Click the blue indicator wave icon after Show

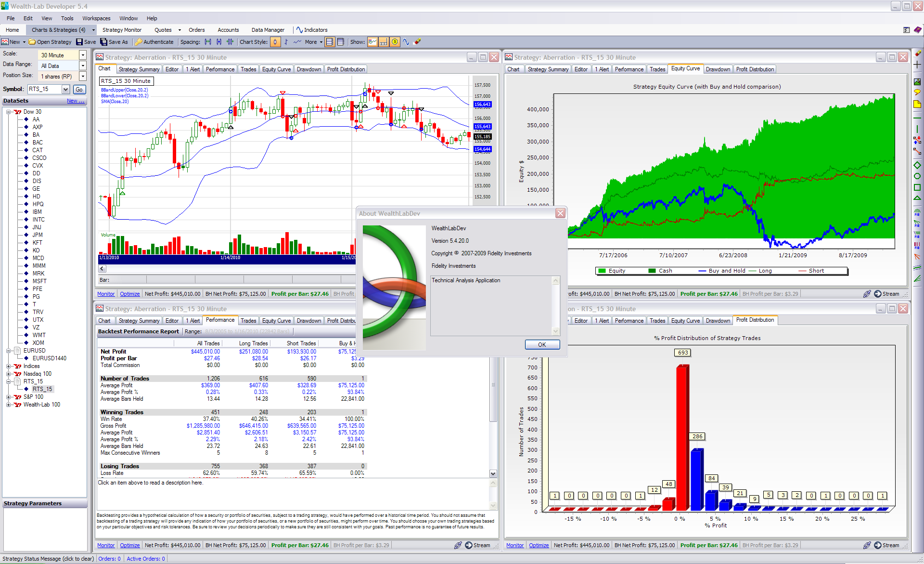click(406, 42)
